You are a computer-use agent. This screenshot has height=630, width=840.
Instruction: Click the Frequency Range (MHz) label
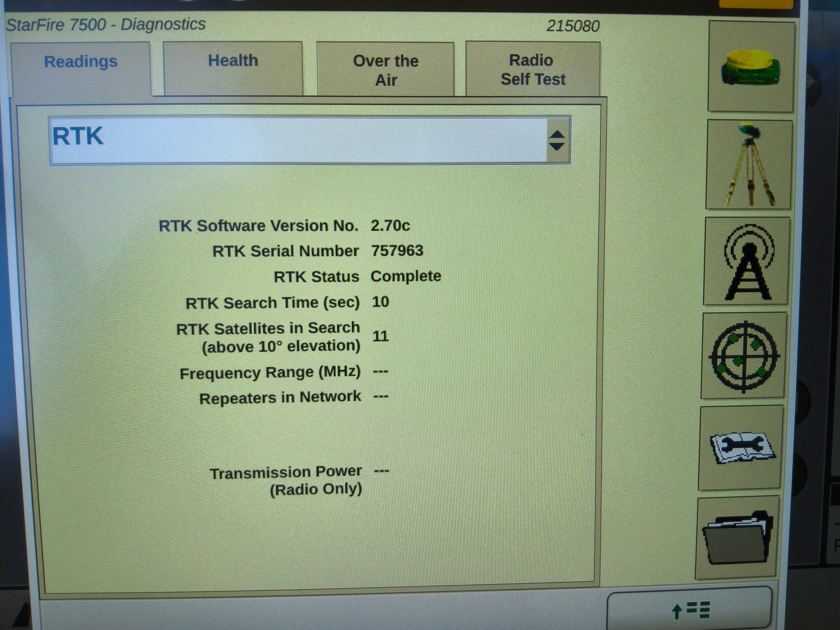pos(270,372)
